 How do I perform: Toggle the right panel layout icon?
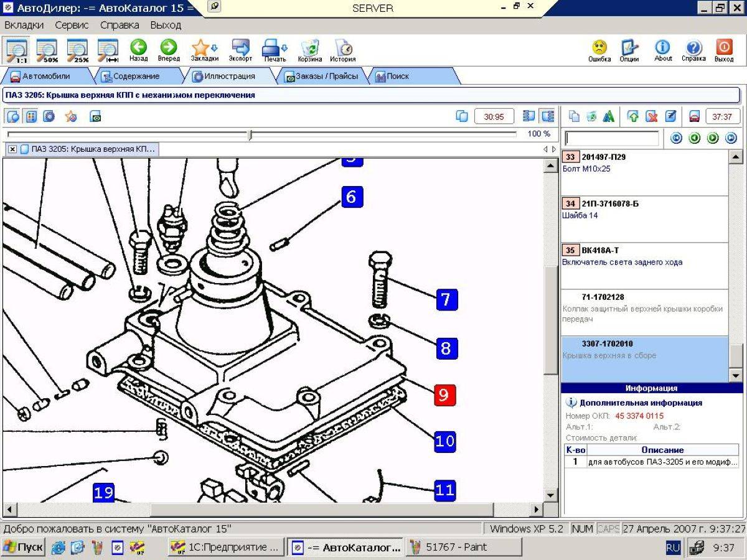click(x=548, y=116)
